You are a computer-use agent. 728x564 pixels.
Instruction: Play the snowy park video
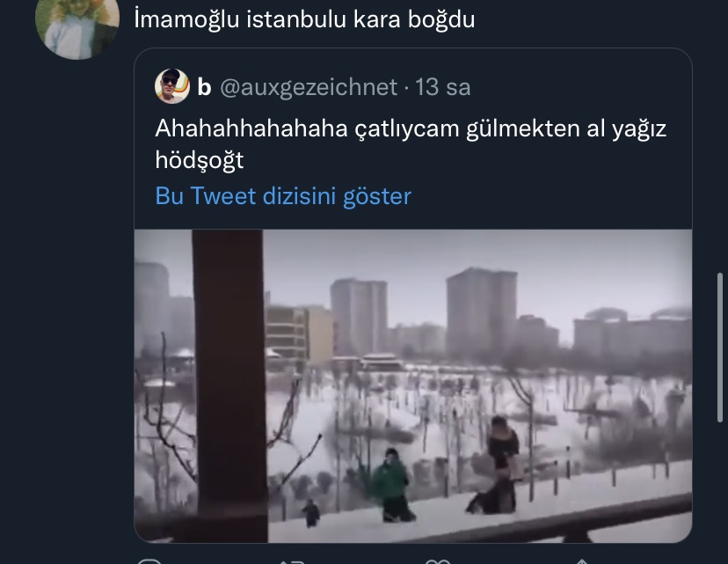(413, 385)
